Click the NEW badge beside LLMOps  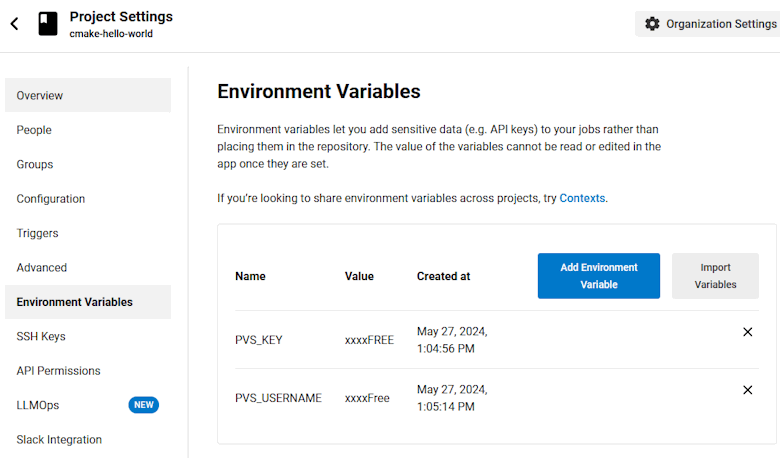pyautogui.click(x=143, y=405)
